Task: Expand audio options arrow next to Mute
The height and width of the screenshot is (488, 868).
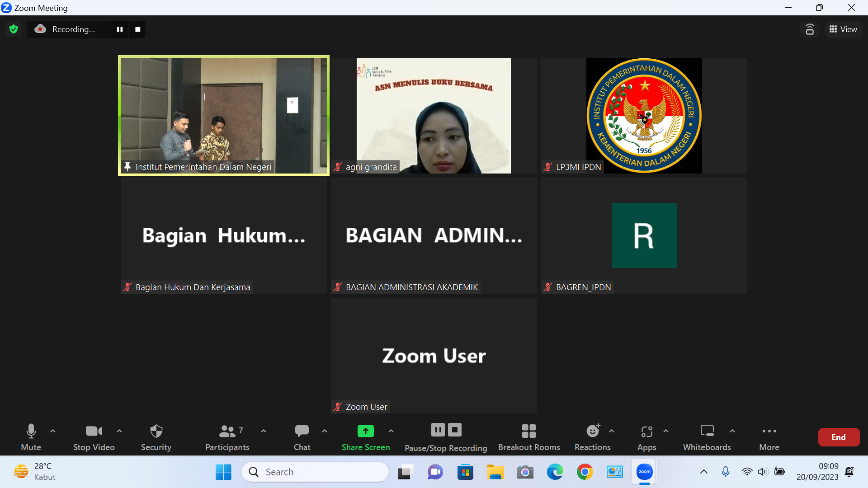Action: pos(53,431)
